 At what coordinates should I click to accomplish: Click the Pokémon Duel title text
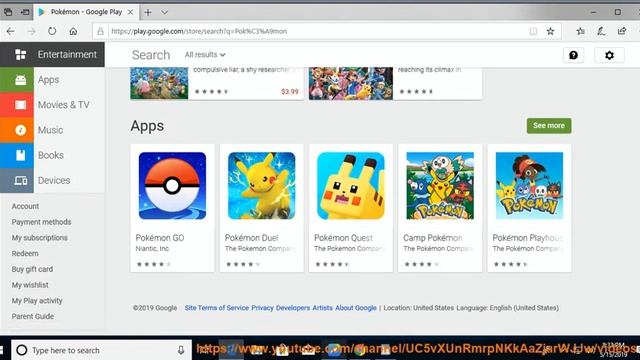pos(251,238)
